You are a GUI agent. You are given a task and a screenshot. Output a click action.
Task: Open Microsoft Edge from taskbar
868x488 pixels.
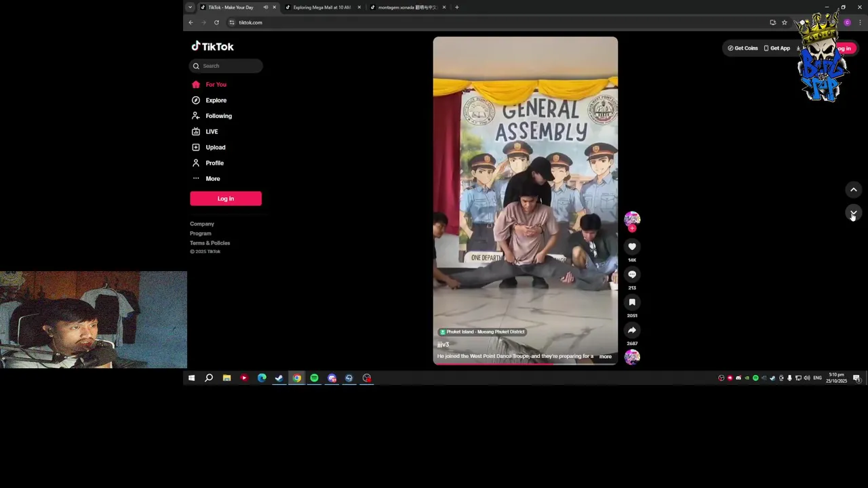(262, 378)
